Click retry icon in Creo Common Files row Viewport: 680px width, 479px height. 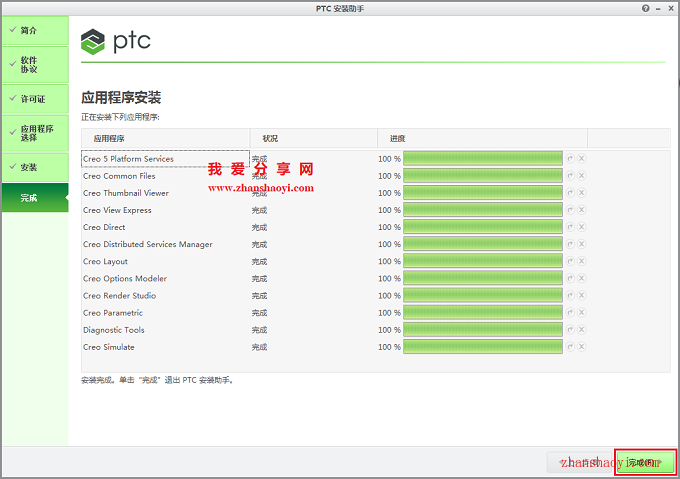pyautogui.click(x=570, y=176)
